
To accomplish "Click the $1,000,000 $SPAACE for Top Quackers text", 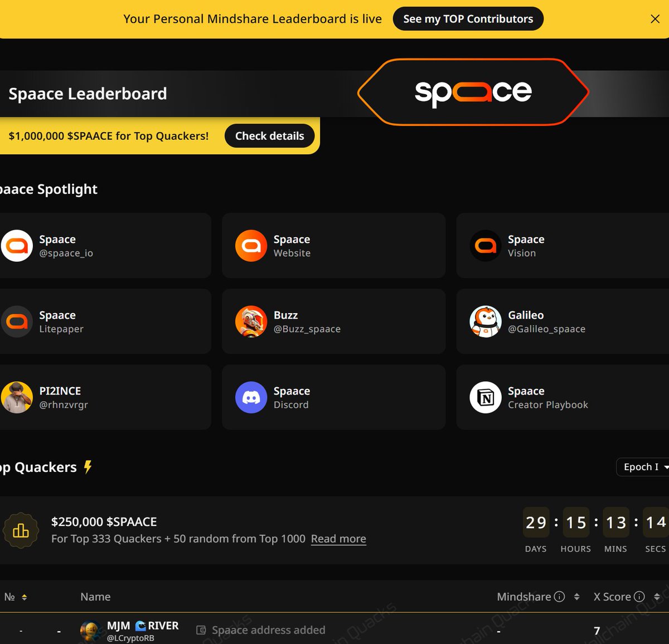I will 109,136.
